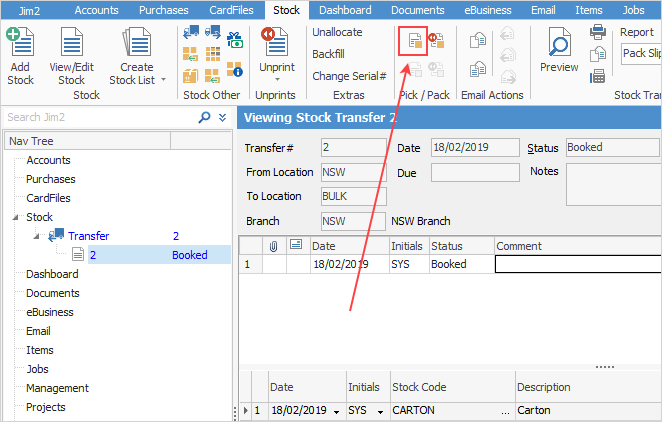Click the Unprint Pick icon in Pick / Pack
The image size is (662, 422).
click(x=436, y=41)
